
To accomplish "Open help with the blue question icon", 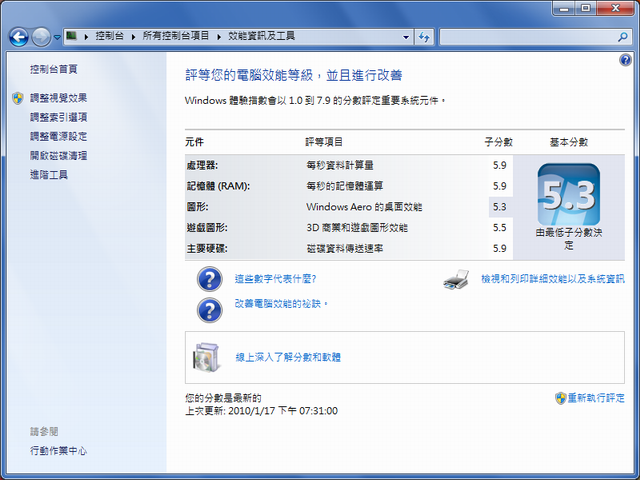I will 625,60.
